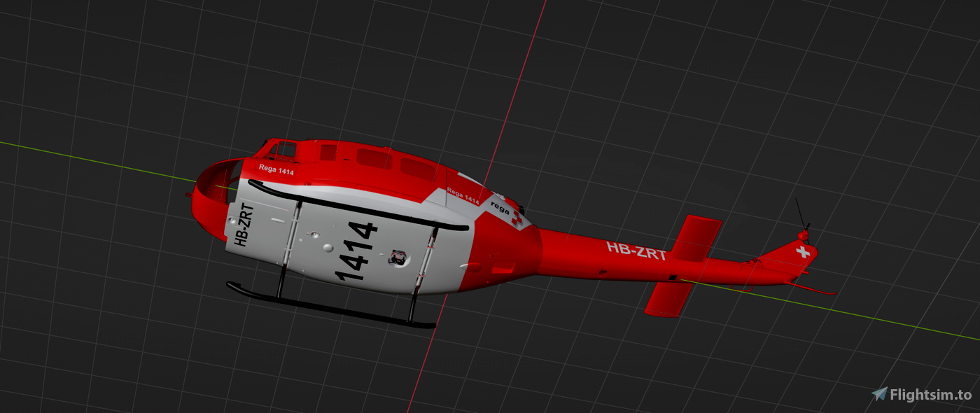Viewport: 980px width, 413px height.
Task: Select the upper black landing skid
Action: click(358, 205)
